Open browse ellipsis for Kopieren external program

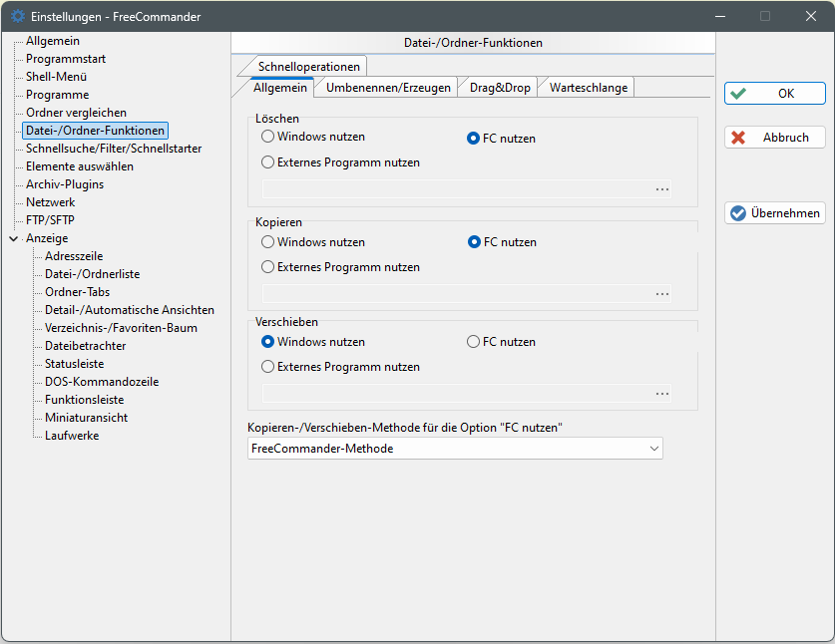(x=661, y=293)
